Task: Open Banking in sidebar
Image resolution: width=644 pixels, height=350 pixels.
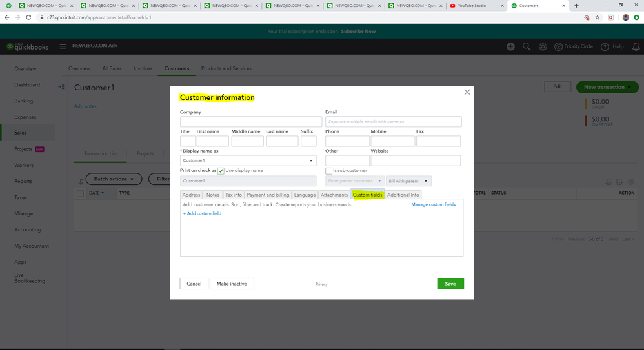Action: pyautogui.click(x=24, y=101)
